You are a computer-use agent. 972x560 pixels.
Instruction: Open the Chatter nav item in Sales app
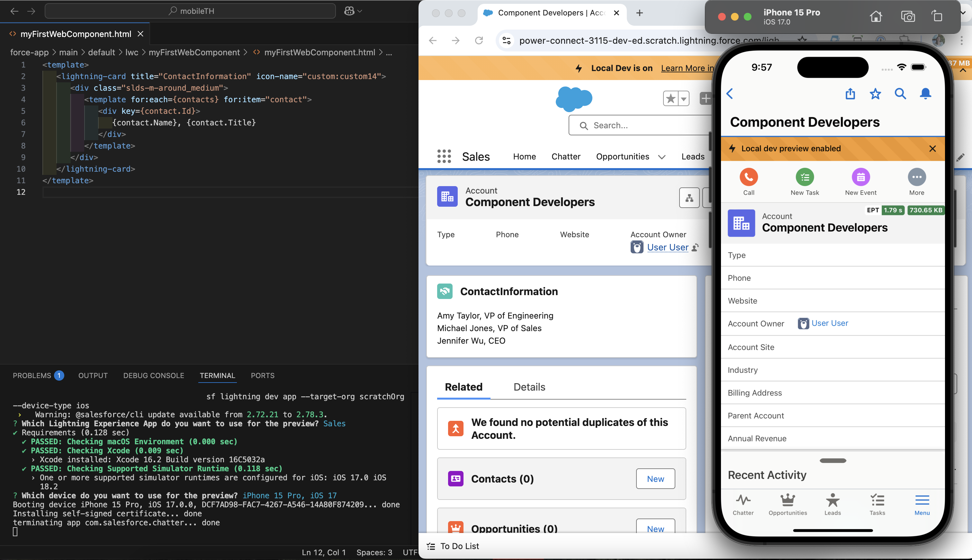coord(566,157)
